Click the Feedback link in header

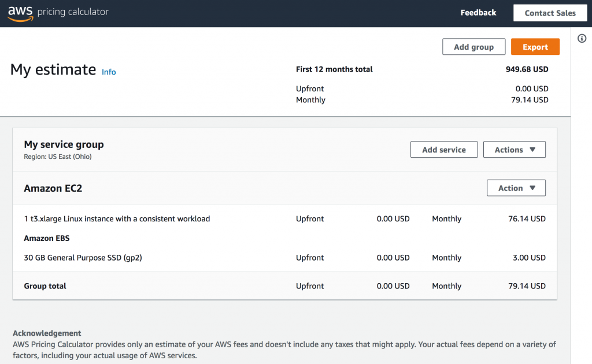click(478, 13)
